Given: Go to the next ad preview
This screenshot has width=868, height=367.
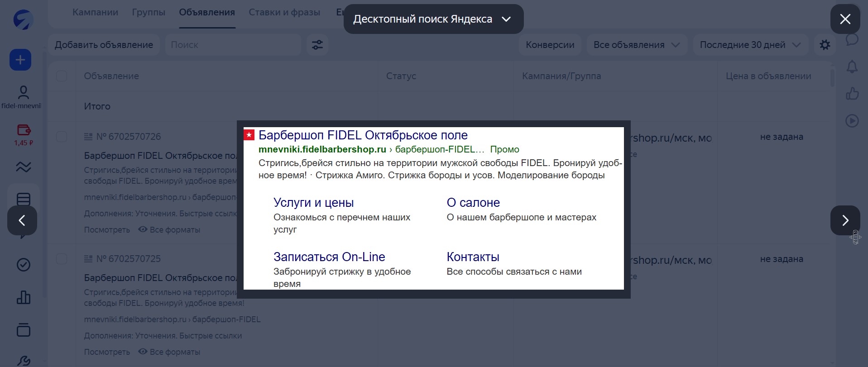Looking at the screenshot, I should 845,220.
